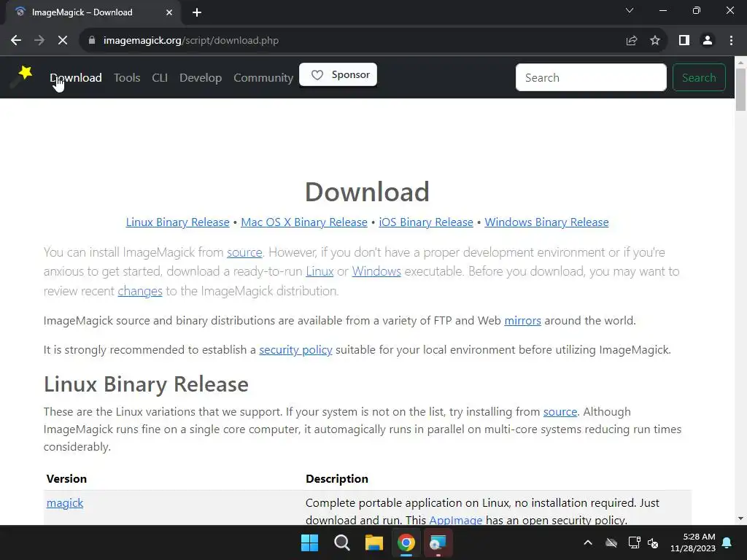This screenshot has height=560, width=747.
Task: Click the network tray icon
Action: pos(634,542)
